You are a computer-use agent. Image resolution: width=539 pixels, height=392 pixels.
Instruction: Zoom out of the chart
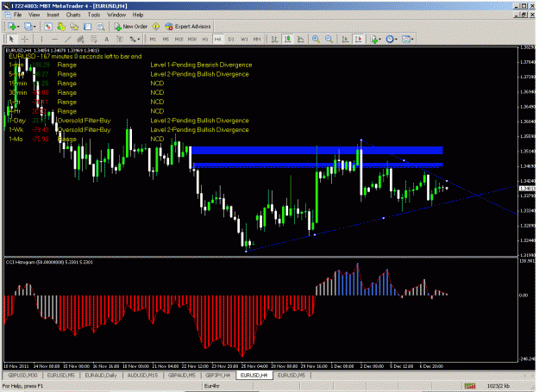click(329, 39)
